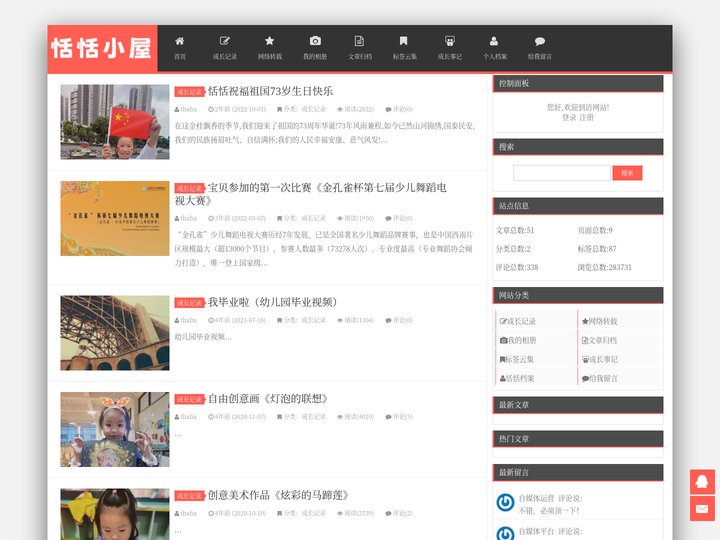This screenshot has height=540, width=720.
Task: Select 我的相册 in 网站分类 sidebar
Action: pos(518,340)
